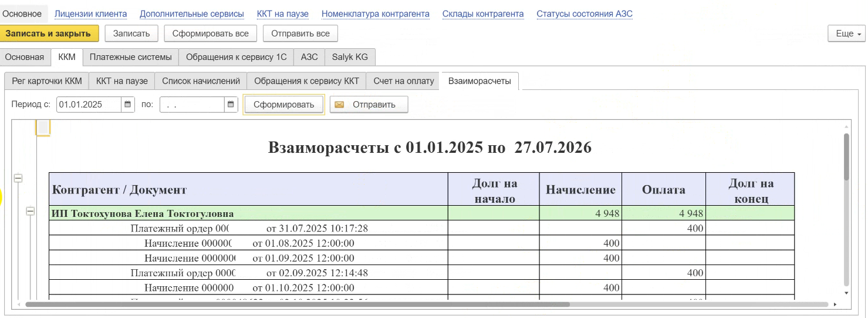Viewport: 868px width, 318px height.
Task: Open calendar for period end date
Action: tap(231, 105)
